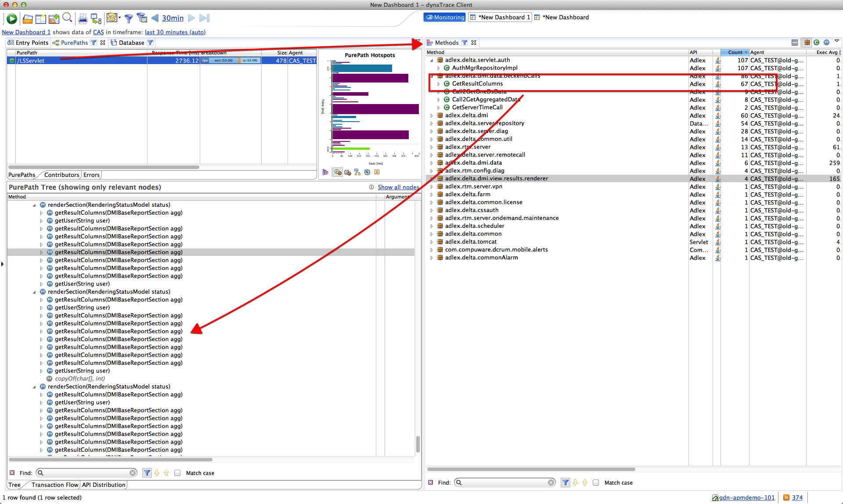
Task: Switch to the Transaction Flow bottom tab
Action: pos(55,485)
